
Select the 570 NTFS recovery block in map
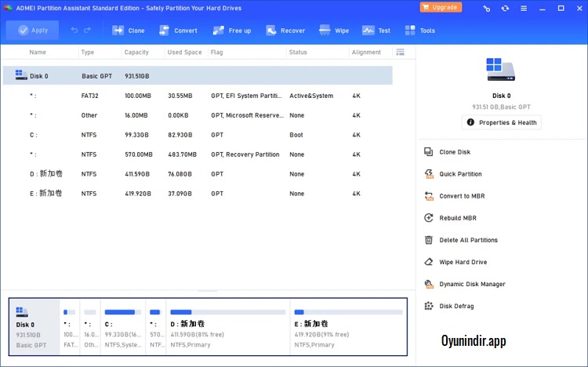155,327
